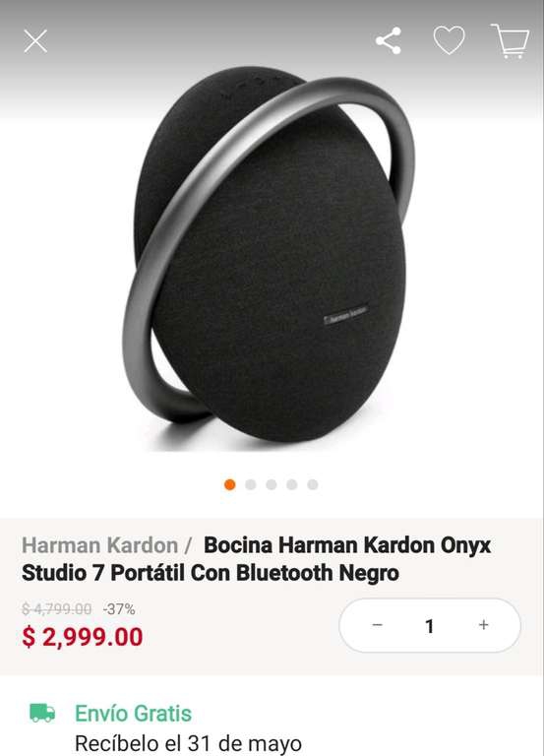Screen dimensions: 544x756
Task: Tap the share icon
Action: tap(389, 40)
